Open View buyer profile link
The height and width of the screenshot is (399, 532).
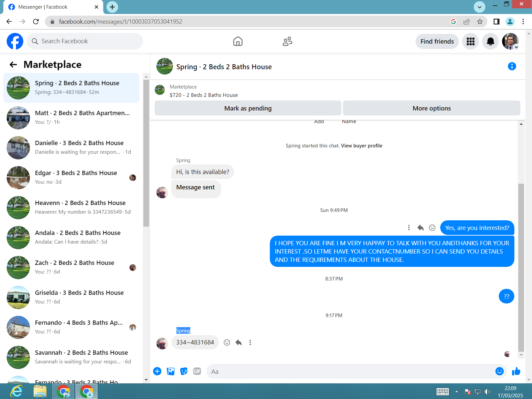362,146
